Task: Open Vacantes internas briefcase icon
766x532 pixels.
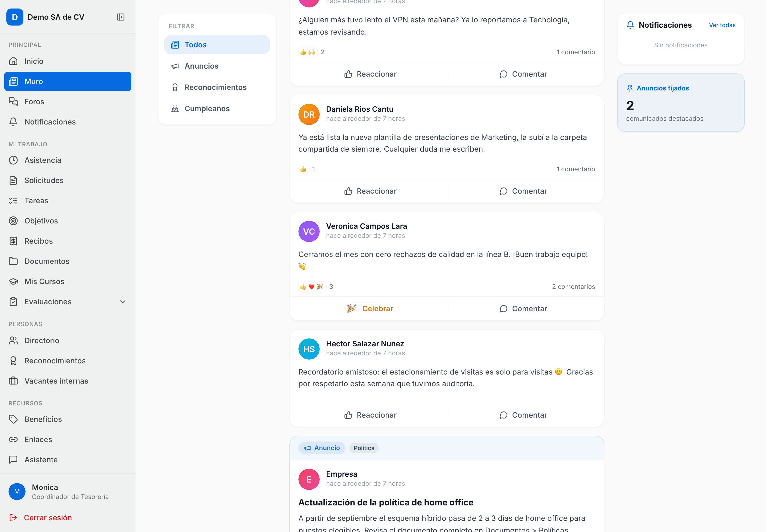Action: click(x=13, y=381)
